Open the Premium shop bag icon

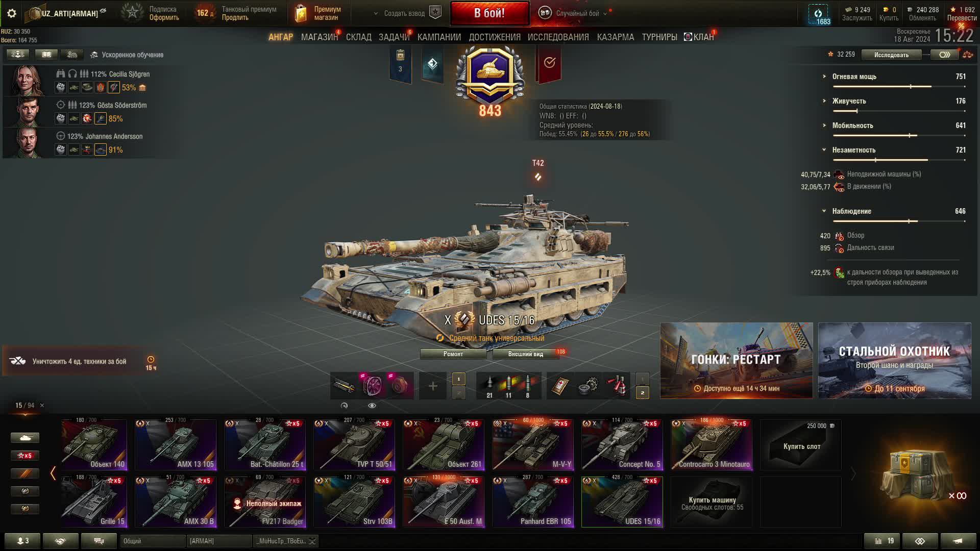tap(301, 13)
